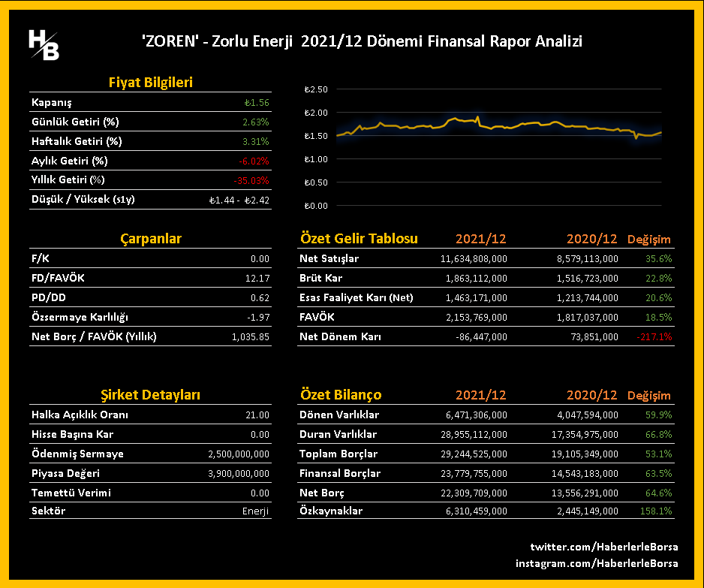
Task: Select the Brüt Kar 2021/12 value 1,863,112,000
Action: [x=477, y=279]
